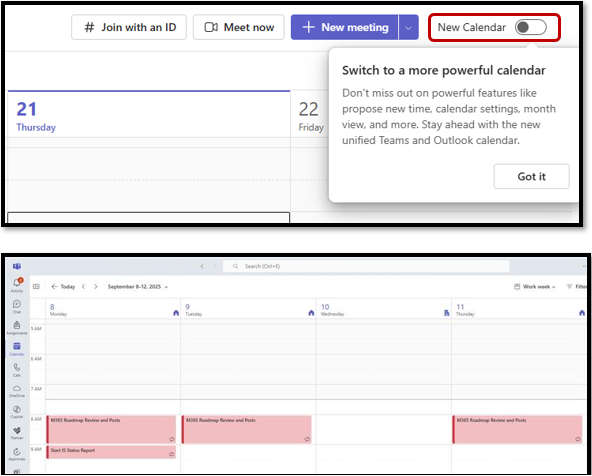Open Approvals in the sidebar
This screenshot has height=476, width=592.
(x=17, y=454)
